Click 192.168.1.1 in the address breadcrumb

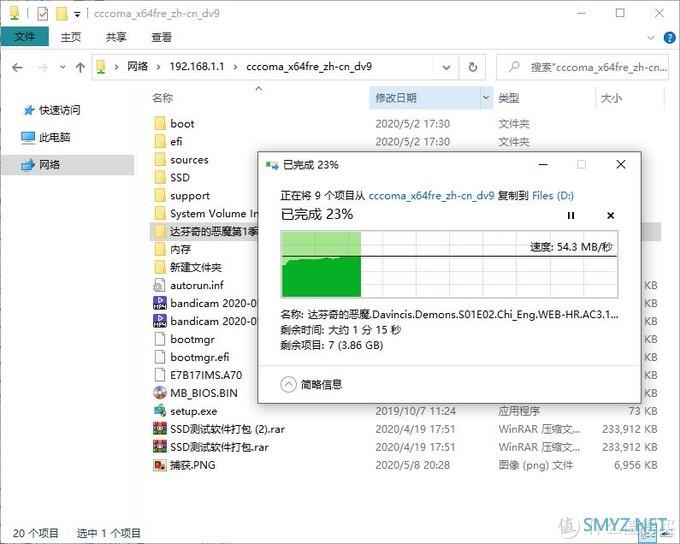tap(197, 66)
